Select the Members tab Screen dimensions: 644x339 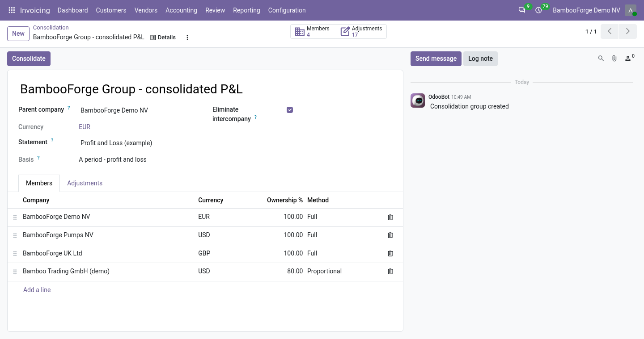point(39,183)
